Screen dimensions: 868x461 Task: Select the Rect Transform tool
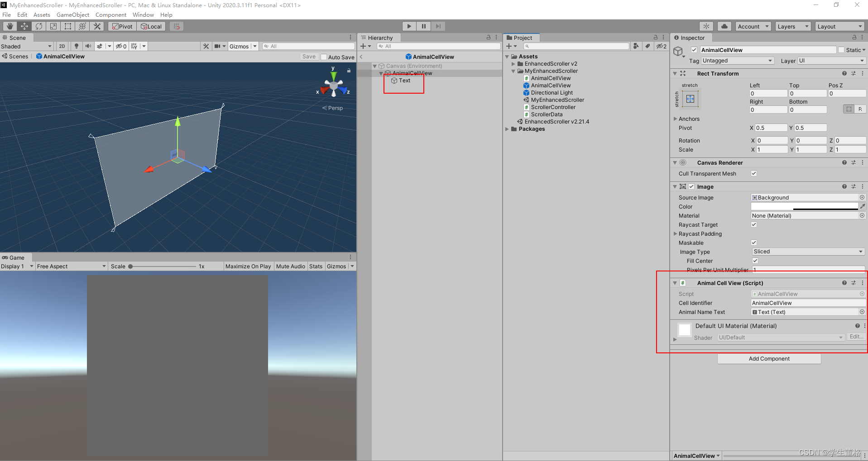pos(67,26)
